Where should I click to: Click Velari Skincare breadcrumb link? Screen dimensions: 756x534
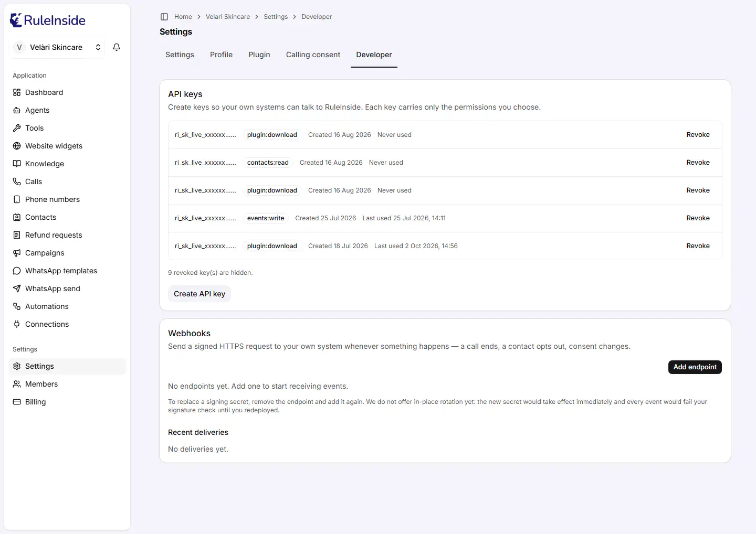pyautogui.click(x=228, y=17)
